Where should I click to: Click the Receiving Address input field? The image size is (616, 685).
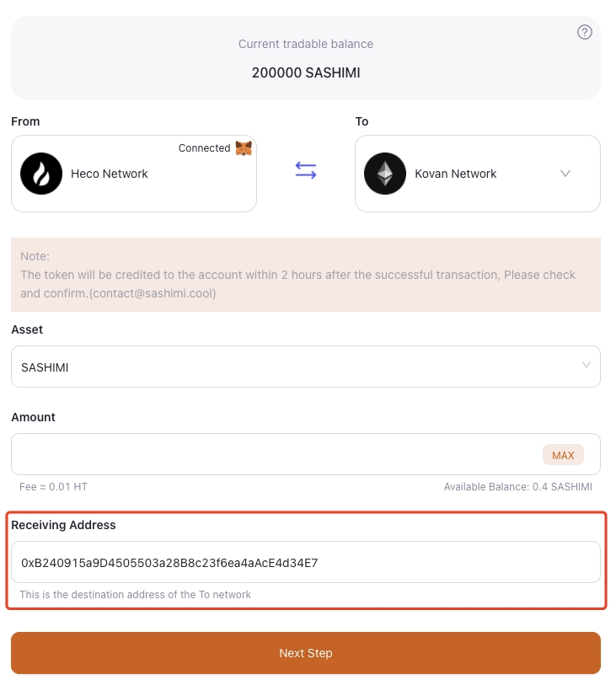click(305, 562)
